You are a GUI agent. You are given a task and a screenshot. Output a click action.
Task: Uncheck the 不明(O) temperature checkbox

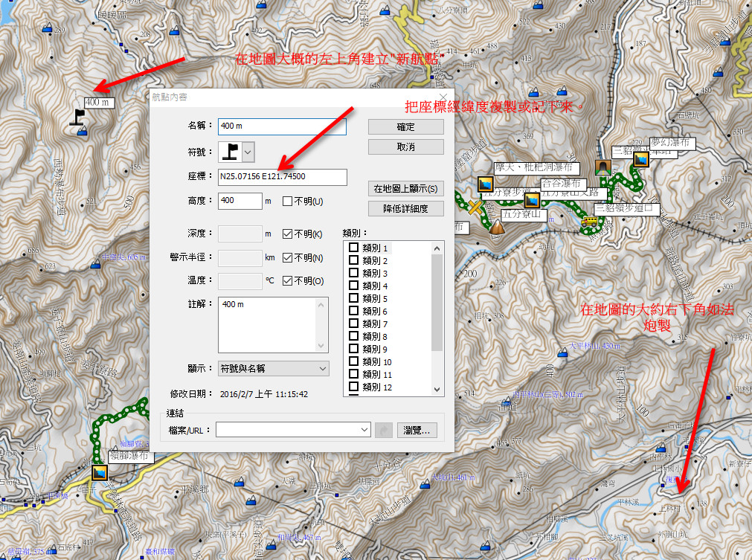[x=288, y=281]
